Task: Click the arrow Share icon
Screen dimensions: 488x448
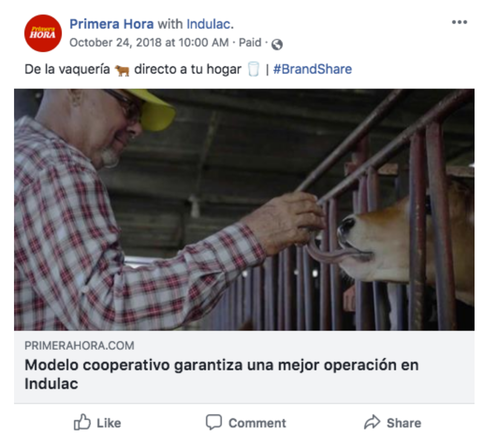Action: [372, 422]
